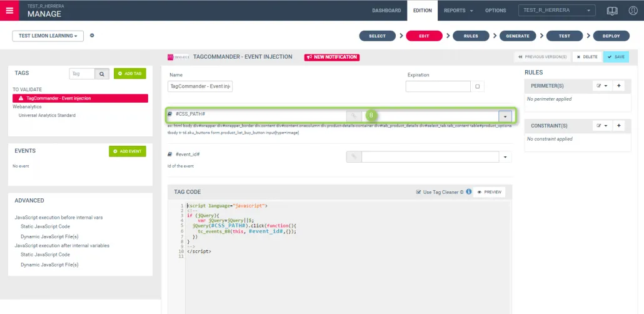
Task: Add a new perimeter with plus icon
Action: pos(619,85)
